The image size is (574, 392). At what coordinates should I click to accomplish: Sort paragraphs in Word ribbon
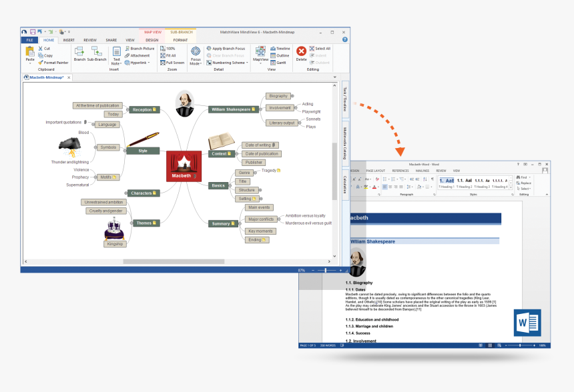(x=425, y=179)
